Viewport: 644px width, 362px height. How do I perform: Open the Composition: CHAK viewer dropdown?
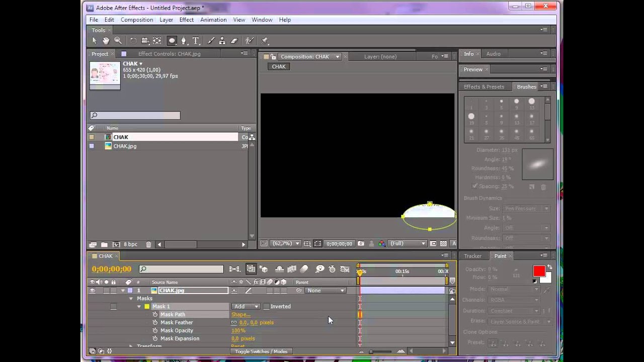point(338,57)
